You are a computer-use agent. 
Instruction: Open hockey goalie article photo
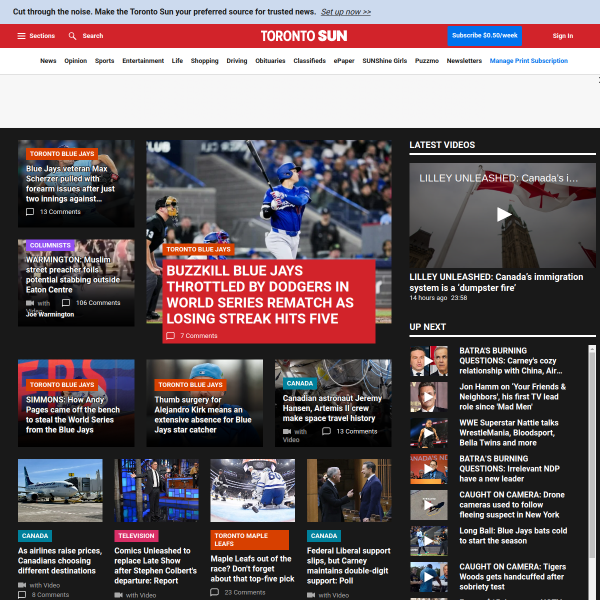coord(253,491)
